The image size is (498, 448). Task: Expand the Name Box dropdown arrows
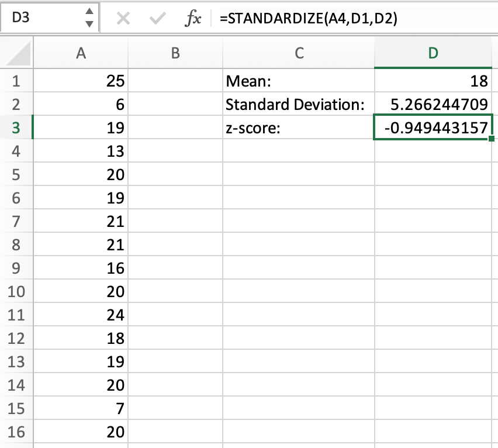pyautogui.click(x=88, y=18)
